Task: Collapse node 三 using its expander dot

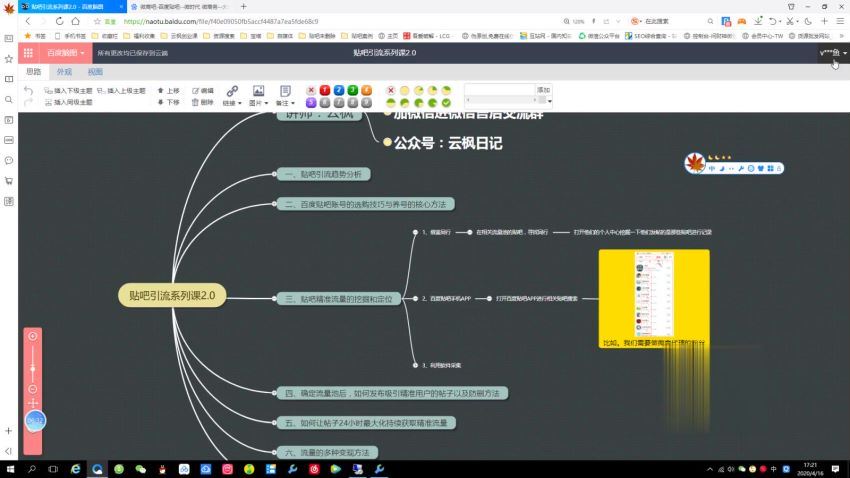Action: (274, 299)
